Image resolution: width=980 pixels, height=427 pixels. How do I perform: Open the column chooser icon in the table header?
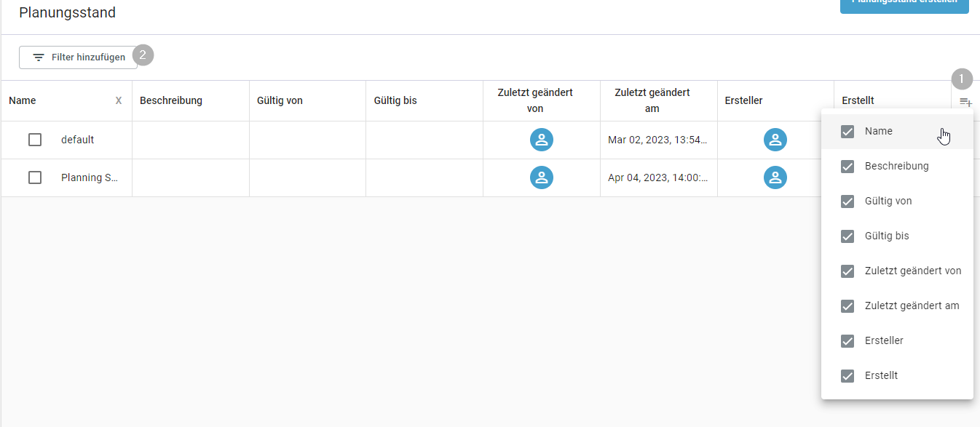click(965, 102)
